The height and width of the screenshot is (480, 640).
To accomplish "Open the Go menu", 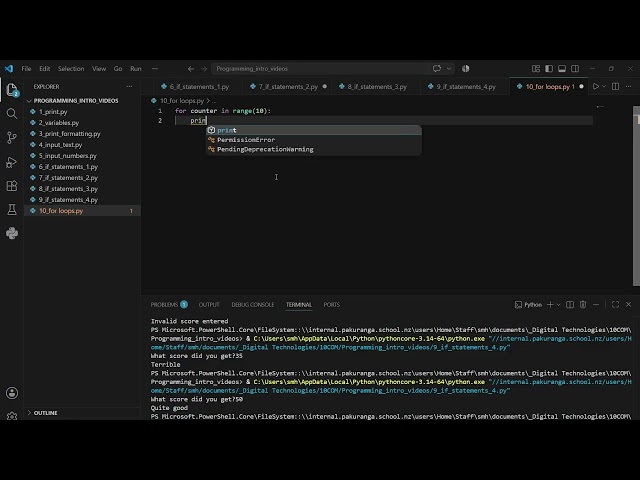I will (x=118, y=69).
